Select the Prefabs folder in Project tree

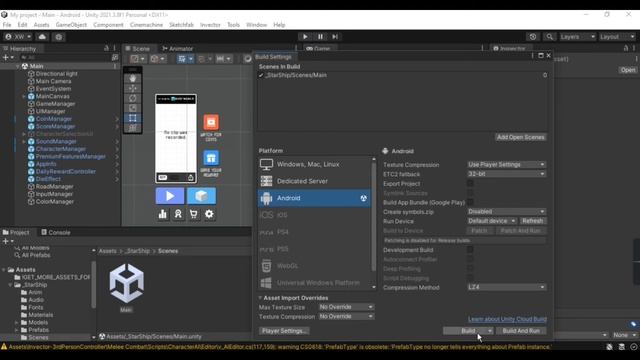[x=38, y=330]
